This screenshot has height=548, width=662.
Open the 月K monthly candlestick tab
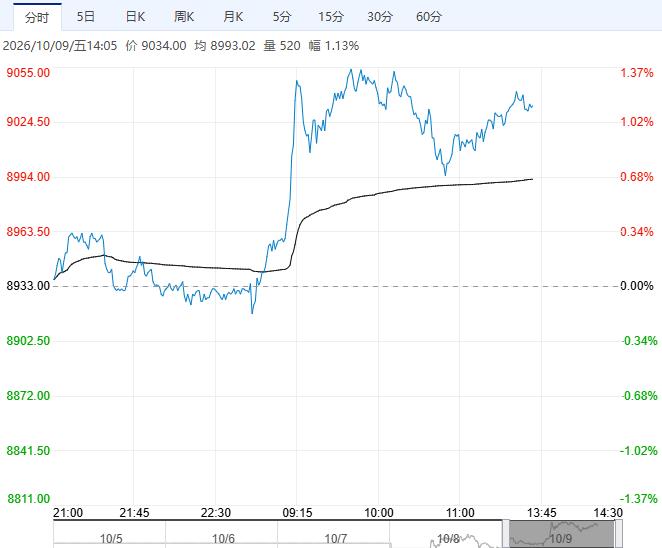233,17
